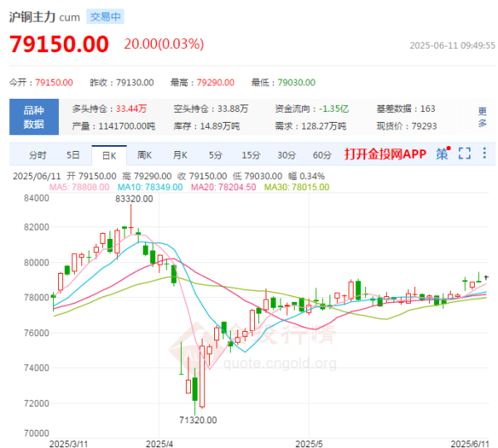Screen dimensions: 498x448
Task: Toggle fullscreen chart view icon
Action: [x=464, y=153]
